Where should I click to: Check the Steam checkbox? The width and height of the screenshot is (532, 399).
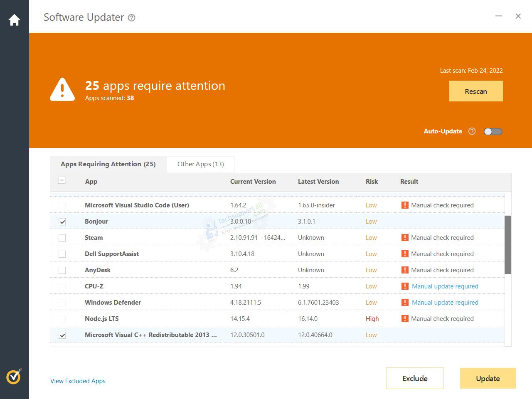click(62, 238)
